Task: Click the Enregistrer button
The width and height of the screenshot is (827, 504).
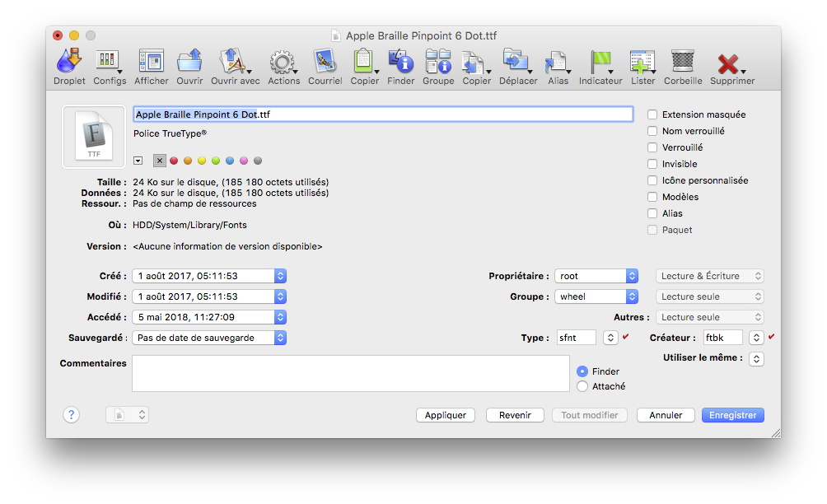Action: click(732, 415)
